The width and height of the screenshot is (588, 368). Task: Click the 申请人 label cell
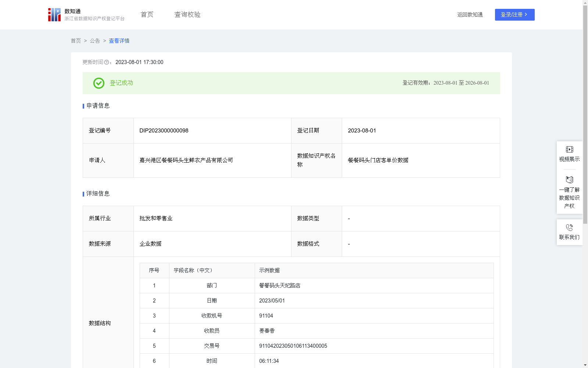point(108,160)
